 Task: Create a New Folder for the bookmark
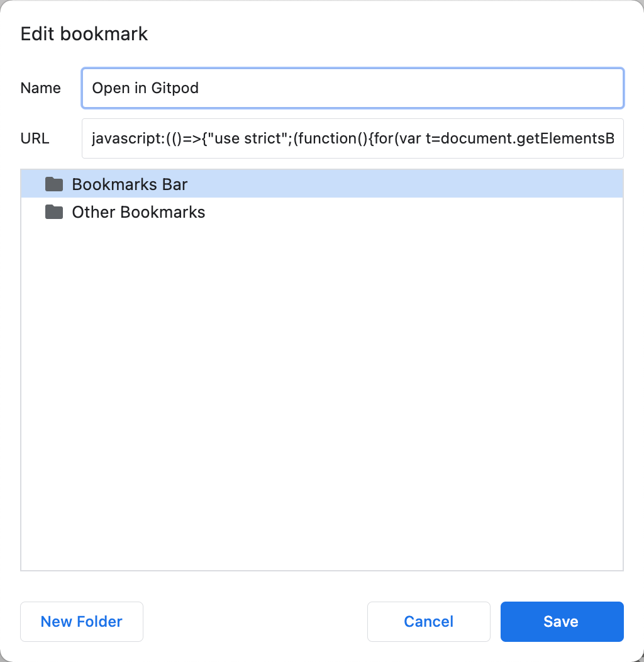click(x=81, y=622)
